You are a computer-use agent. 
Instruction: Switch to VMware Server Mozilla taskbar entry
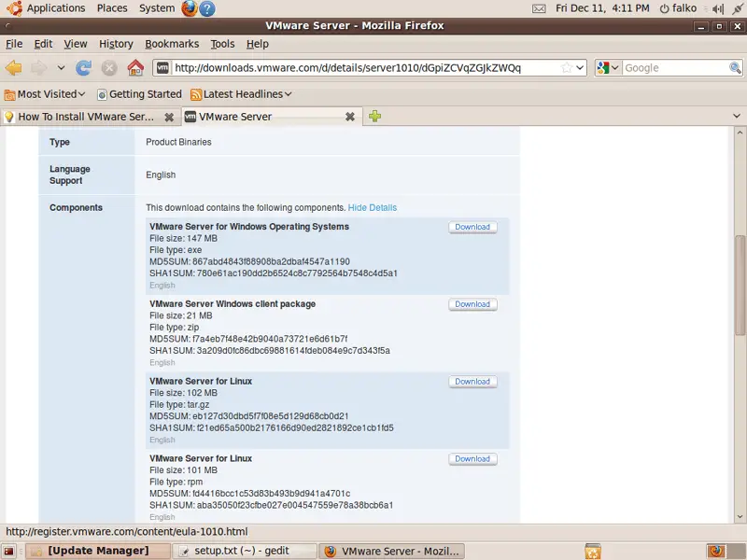click(x=391, y=551)
